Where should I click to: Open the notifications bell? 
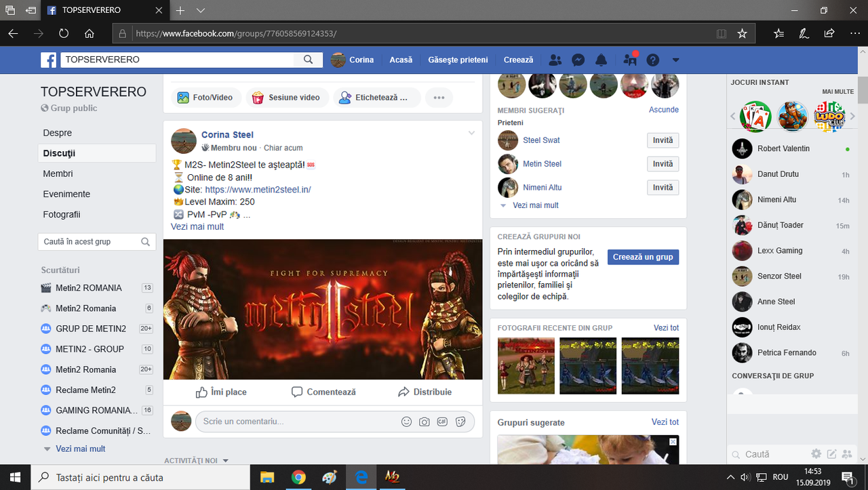[x=601, y=60]
